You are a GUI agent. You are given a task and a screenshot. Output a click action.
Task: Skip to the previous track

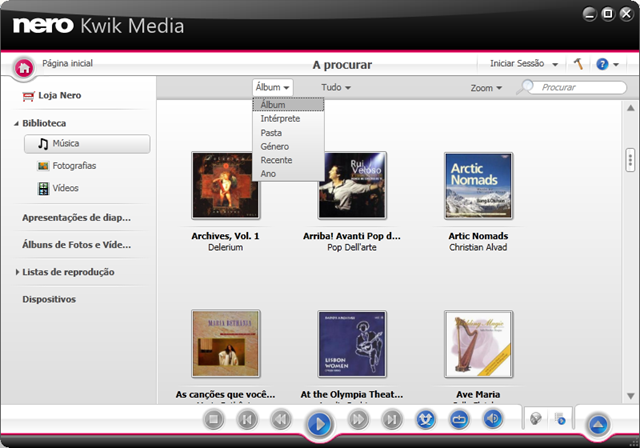coord(247,420)
